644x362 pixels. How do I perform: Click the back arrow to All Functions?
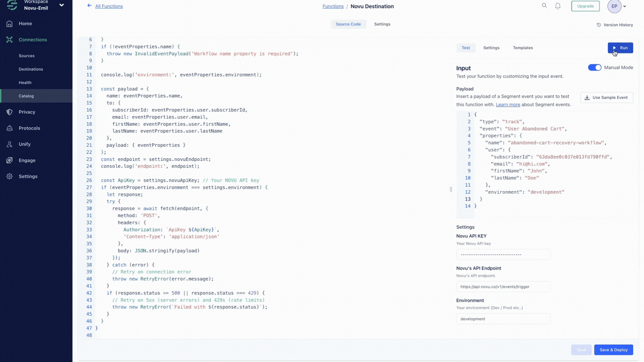coord(89,5)
